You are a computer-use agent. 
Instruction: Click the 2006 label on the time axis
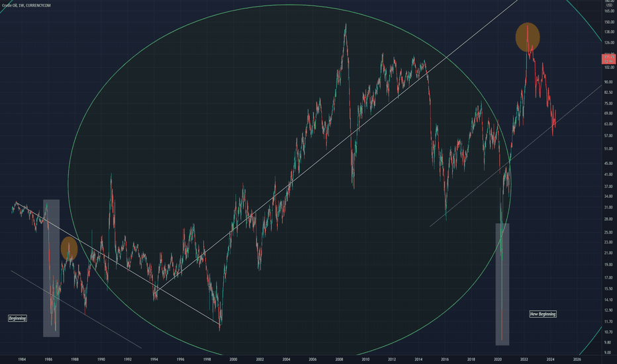click(x=312, y=359)
